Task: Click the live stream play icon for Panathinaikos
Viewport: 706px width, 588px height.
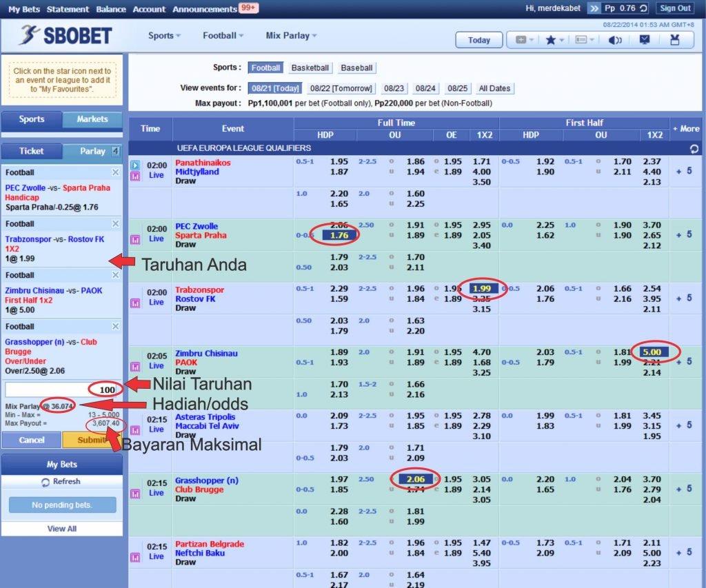Action: pyautogui.click(x=135, y=165)
